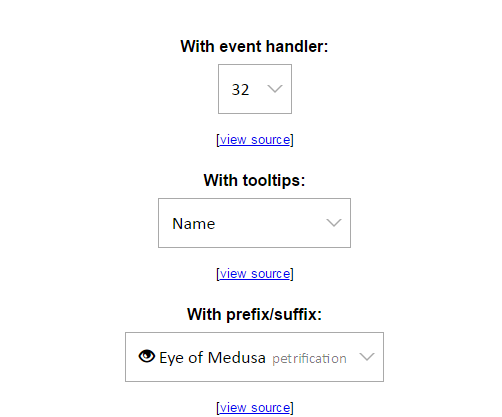Screen dimensions: 502x417
Task: Click the 'With prefix/suffix:' heading
Action: pyautogui.click(x=254, y=314)
